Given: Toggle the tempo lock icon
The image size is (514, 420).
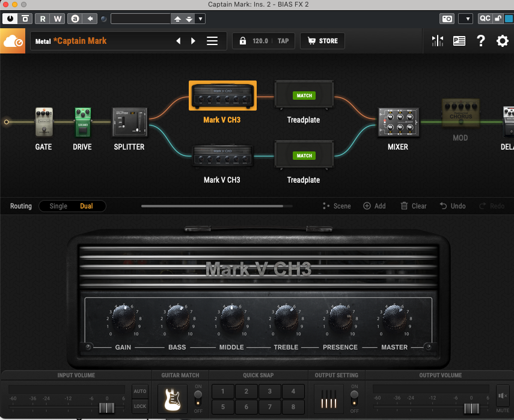Looking at the screenshot, I should 243,41.
